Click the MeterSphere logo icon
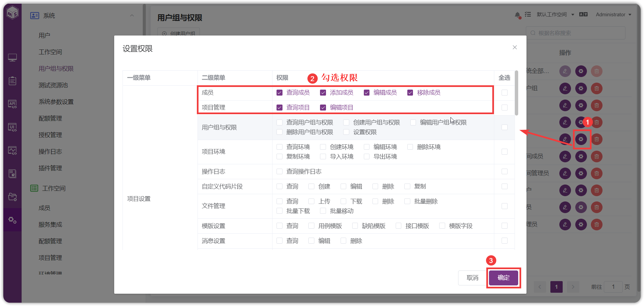Image resolution: width=644 pixels, height=306 pixels. click(12, 13)
